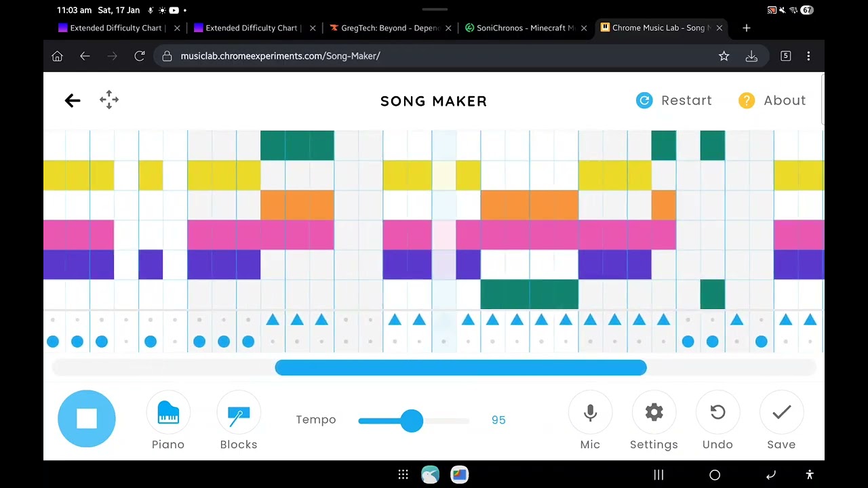Open the Android app drawer grid
Viewport: 868px width, 488px height.
tap(403, 475)
